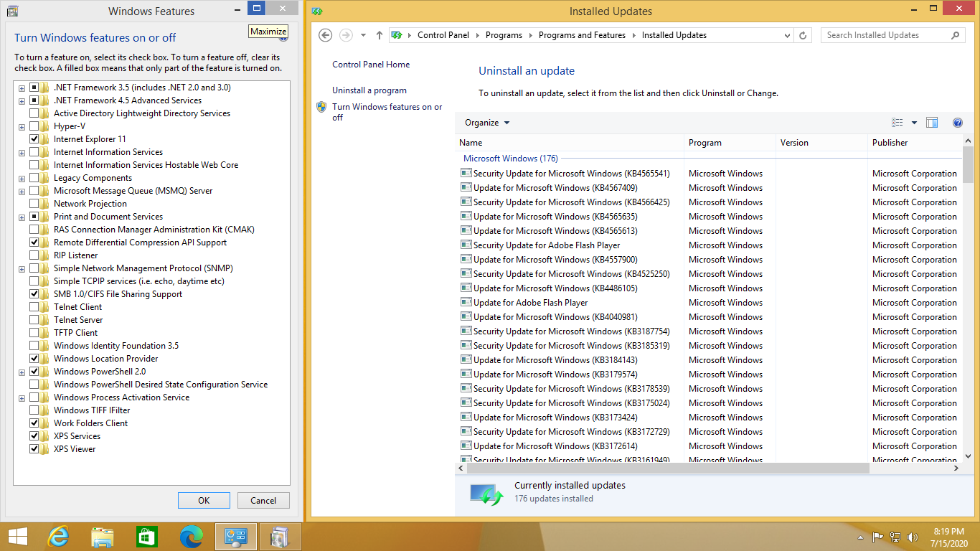Click the search magnifier icon
This screenshot has width=980, height=551.
955,35
